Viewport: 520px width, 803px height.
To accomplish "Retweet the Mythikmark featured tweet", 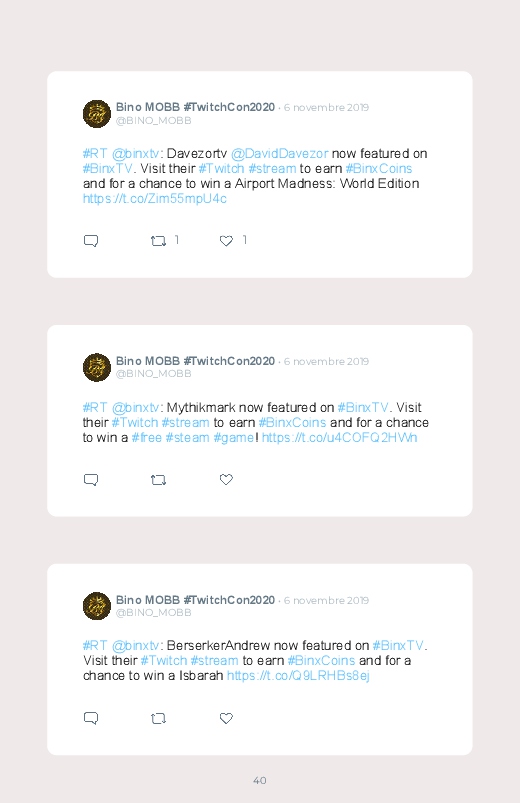I will pyautogui.click(x=158, y=480).
